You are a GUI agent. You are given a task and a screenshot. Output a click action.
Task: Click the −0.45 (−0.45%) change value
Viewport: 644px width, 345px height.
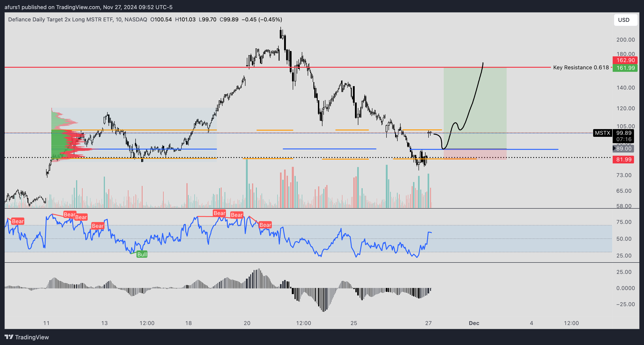click(262, 20)
